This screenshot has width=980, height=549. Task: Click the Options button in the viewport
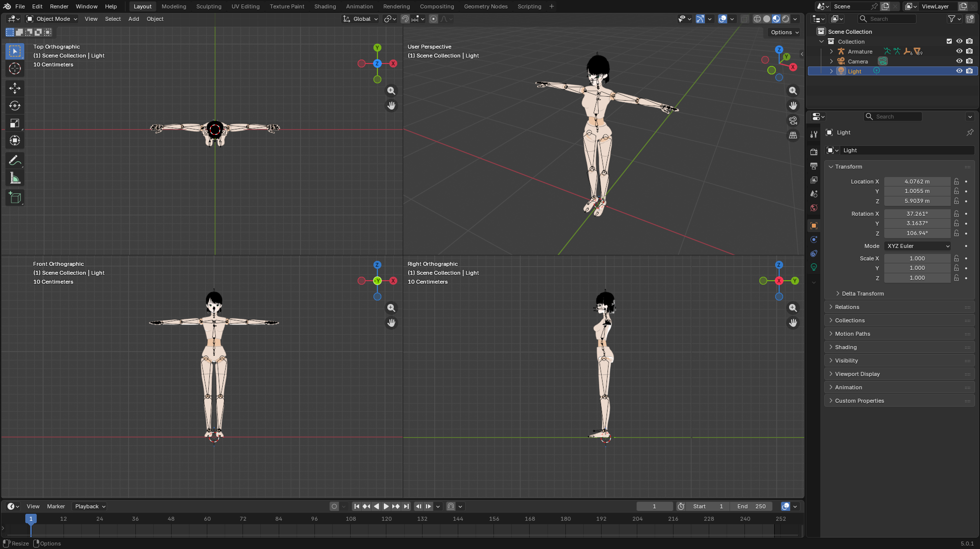[x=784, y=32]
